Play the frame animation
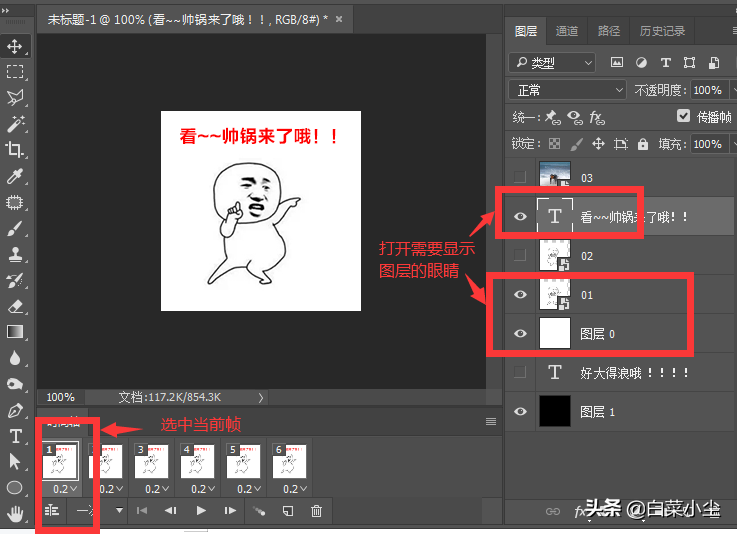This screenshot has height=534, width=737. [x=201, y=510]
